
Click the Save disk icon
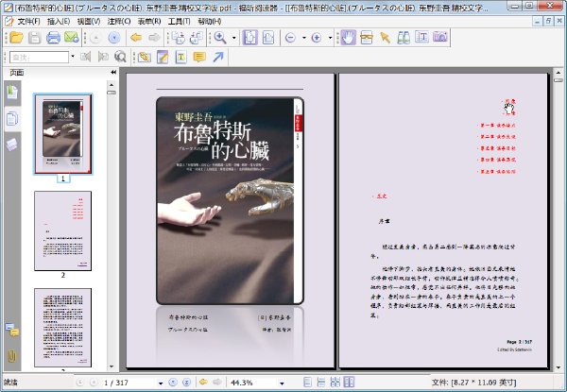35,38
